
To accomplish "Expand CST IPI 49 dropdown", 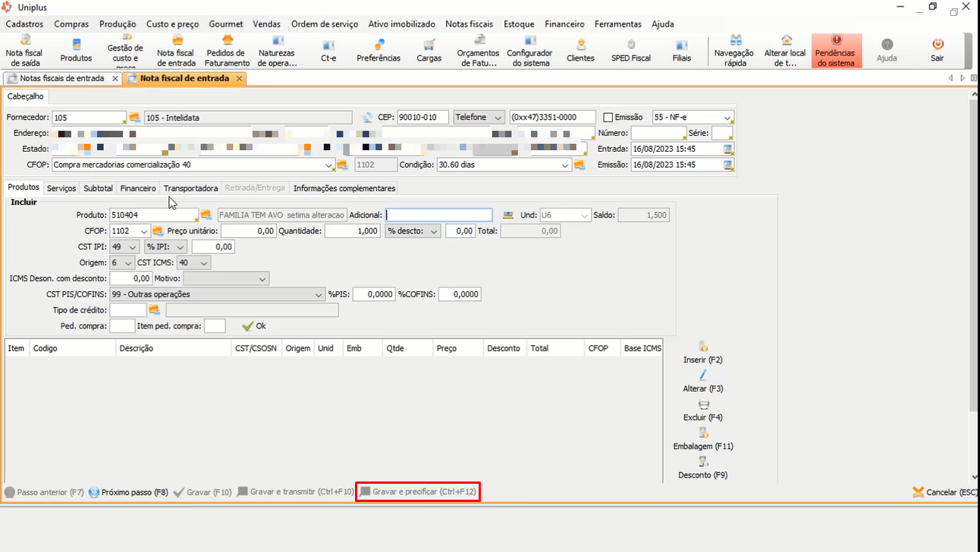I will (133, 247).
